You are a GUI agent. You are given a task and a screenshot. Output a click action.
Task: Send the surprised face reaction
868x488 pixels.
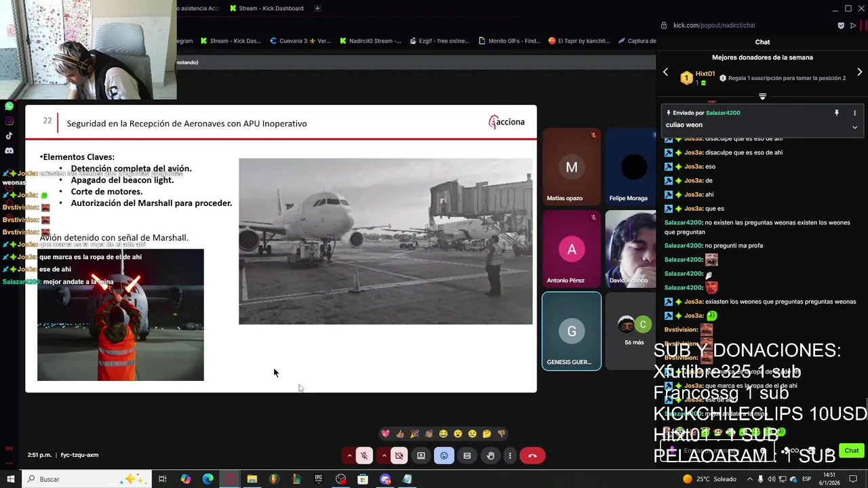[x=458, y=434]
